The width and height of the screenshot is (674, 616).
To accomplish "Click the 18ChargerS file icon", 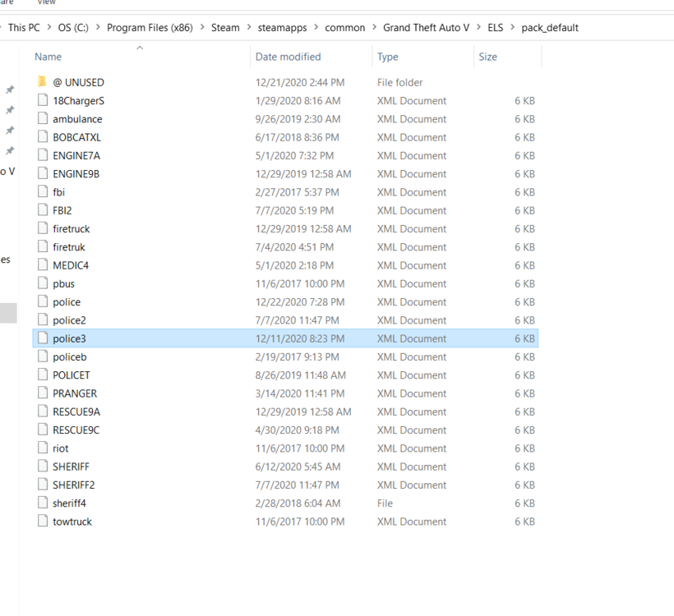I will [42, 100].
